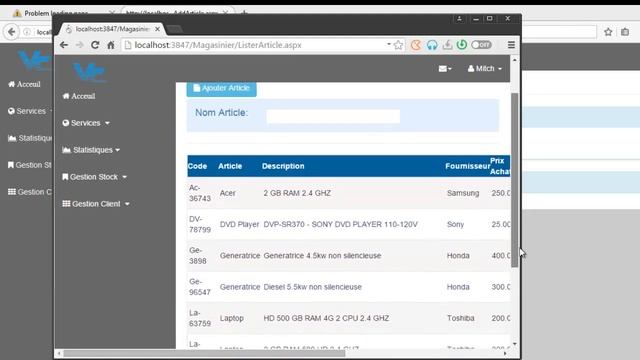Click the Acer article cell
The image size is (640, 360).
point(228,193)
